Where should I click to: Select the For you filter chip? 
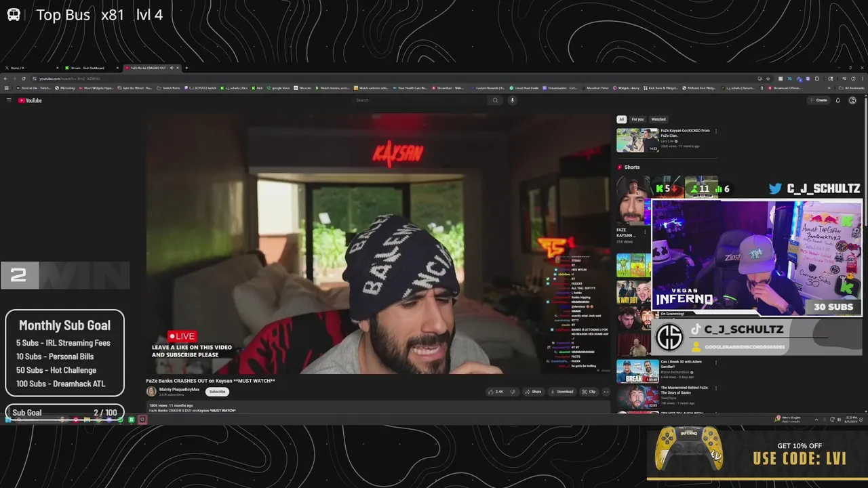click(637, 119)
